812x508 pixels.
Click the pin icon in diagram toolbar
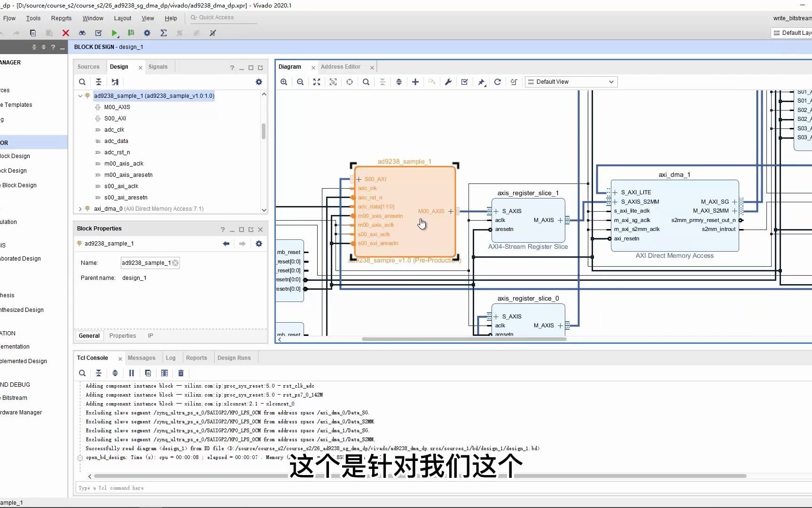481,82
